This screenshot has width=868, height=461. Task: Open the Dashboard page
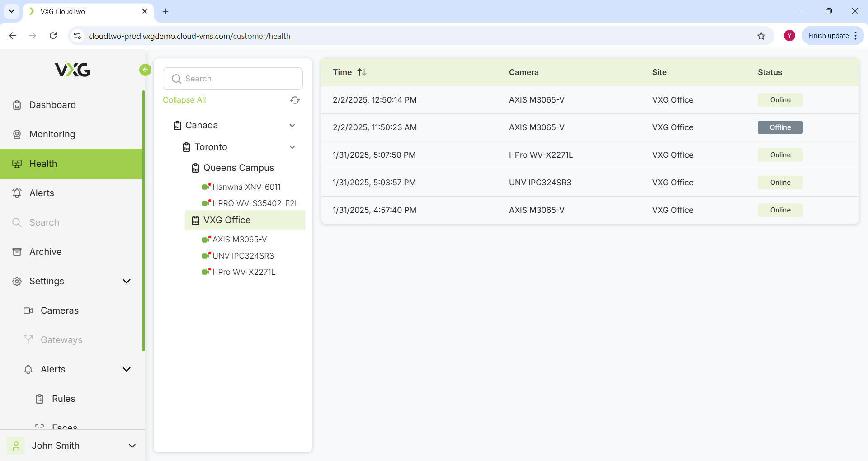[52, 105]
